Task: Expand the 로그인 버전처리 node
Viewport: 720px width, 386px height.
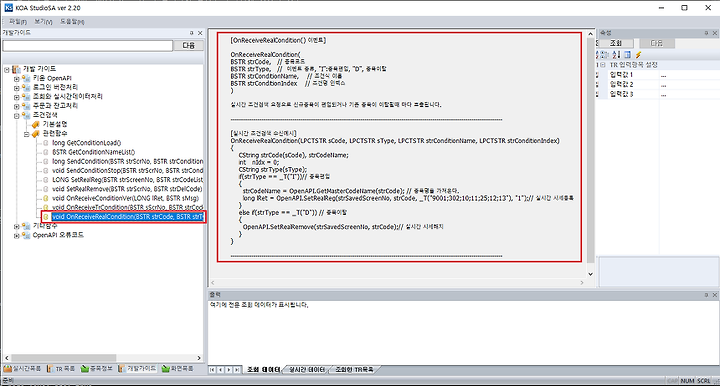Action: pos(17,88)
